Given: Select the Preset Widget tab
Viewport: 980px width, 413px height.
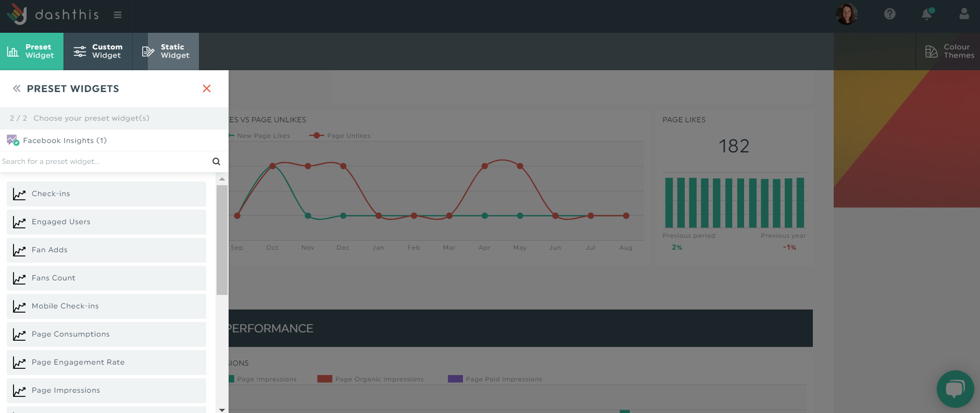Looking at the screenshot, I should [x=32, y=51].
